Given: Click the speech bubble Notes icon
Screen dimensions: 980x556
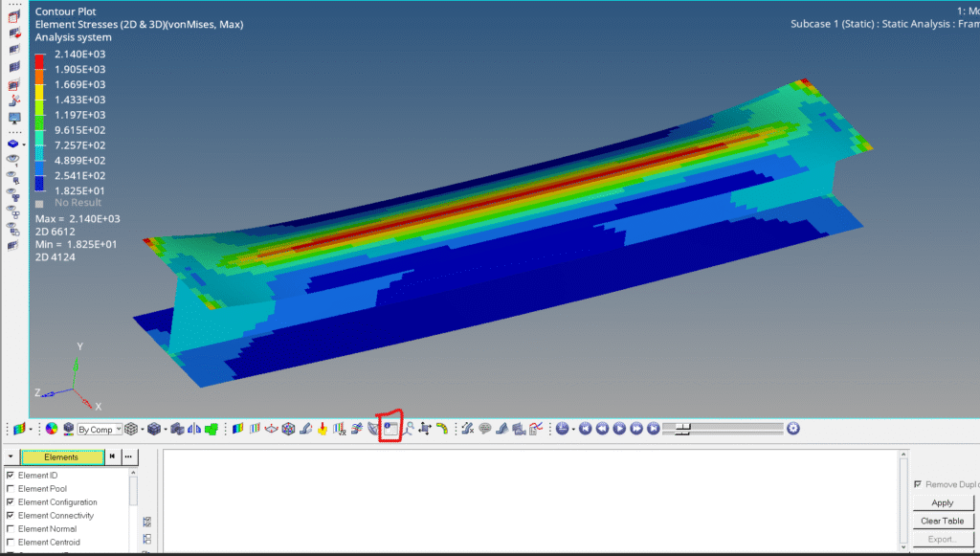Looking at the screenshot, I should (x=484, y=429).
